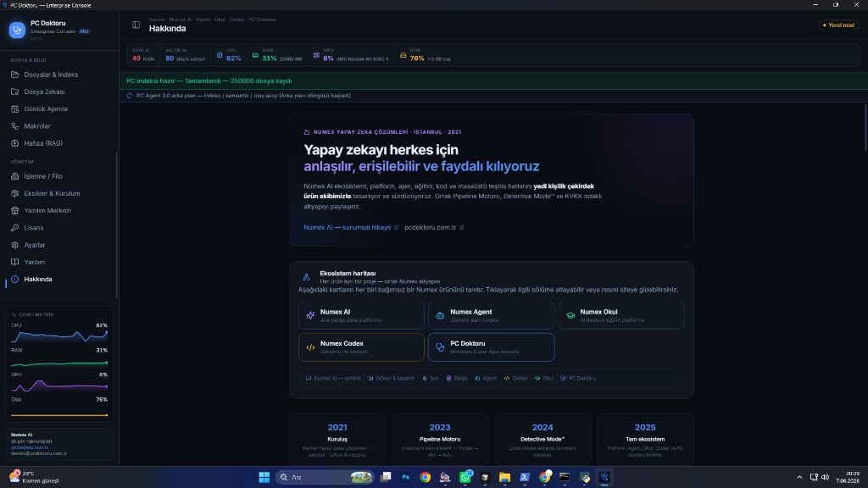Click the Hakkında info icon
Screen dimensions: 868x488
tap(15, 280)
